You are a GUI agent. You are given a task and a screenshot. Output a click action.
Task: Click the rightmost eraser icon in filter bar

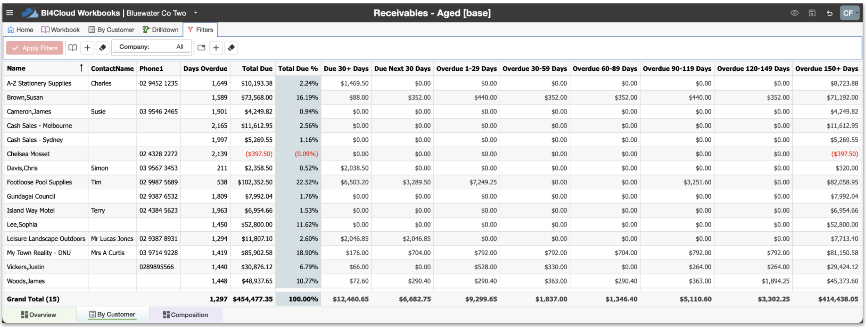tap(231, 48)
